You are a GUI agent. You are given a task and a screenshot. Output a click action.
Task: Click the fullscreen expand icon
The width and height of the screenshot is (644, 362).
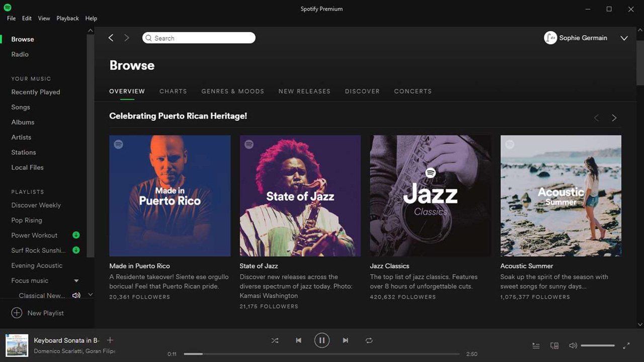coord(626,346)
